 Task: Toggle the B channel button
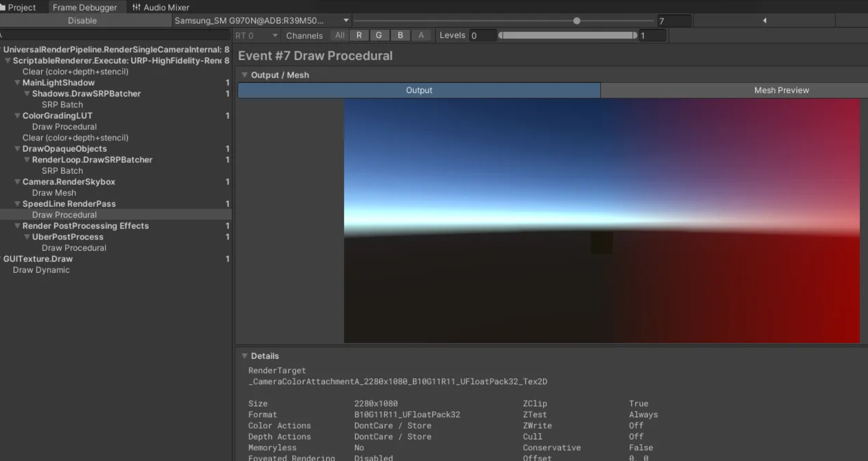tap(400, 35)
